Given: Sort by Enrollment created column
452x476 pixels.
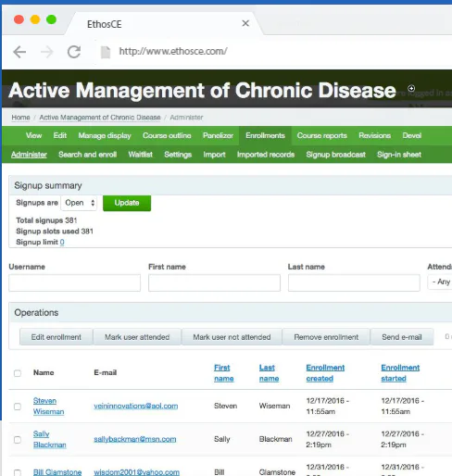Looking at the screenshot, I should (x=325, y=373).
